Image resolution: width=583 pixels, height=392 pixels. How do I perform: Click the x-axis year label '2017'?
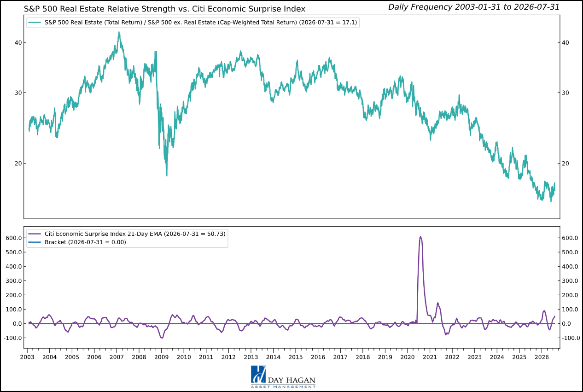point(340,357)
